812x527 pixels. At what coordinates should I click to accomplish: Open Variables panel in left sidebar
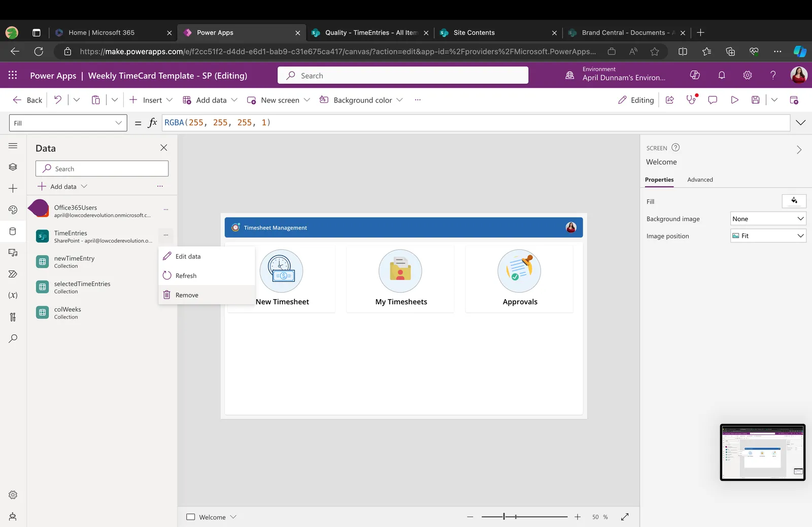pos(13,295)
